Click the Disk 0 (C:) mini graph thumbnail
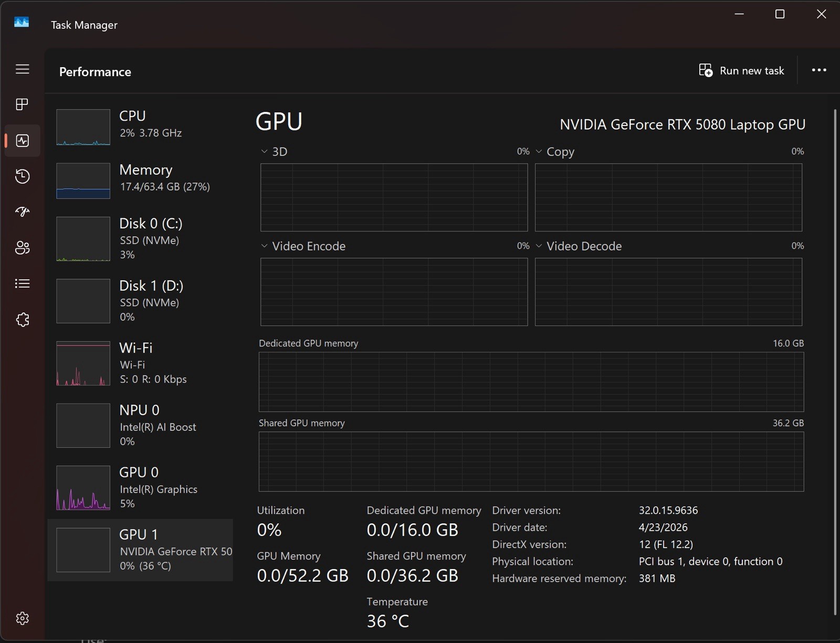The width and height of the screenshot is (840, 643). (x=83, y=239)
